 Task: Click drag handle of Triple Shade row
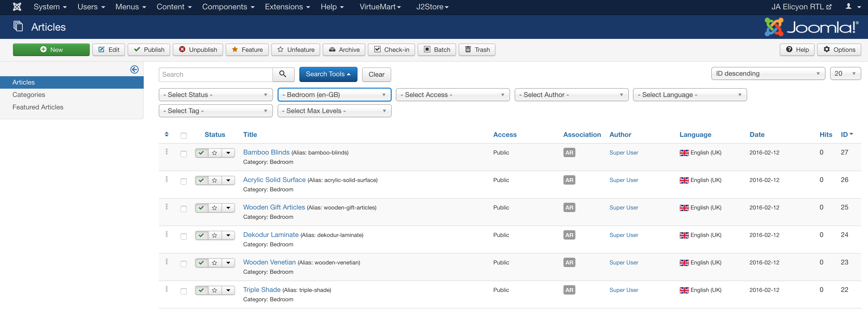167,289
